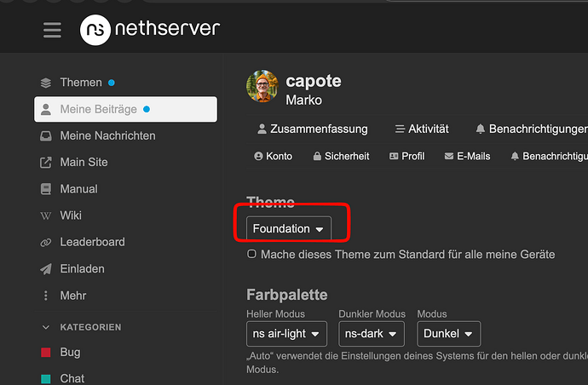Click the red Bug category square
The image size is (588, 385).
pos(46,353)
